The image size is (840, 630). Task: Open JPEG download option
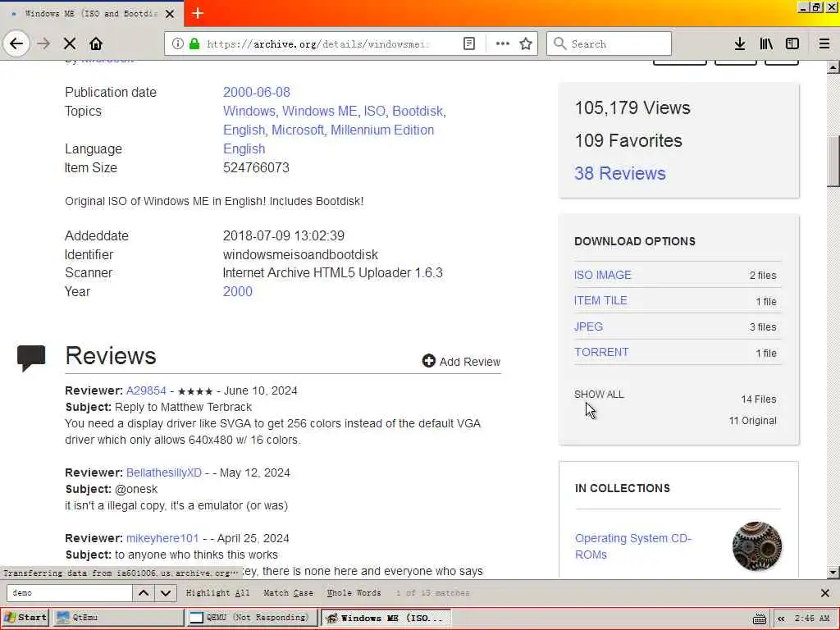[588, 326]
